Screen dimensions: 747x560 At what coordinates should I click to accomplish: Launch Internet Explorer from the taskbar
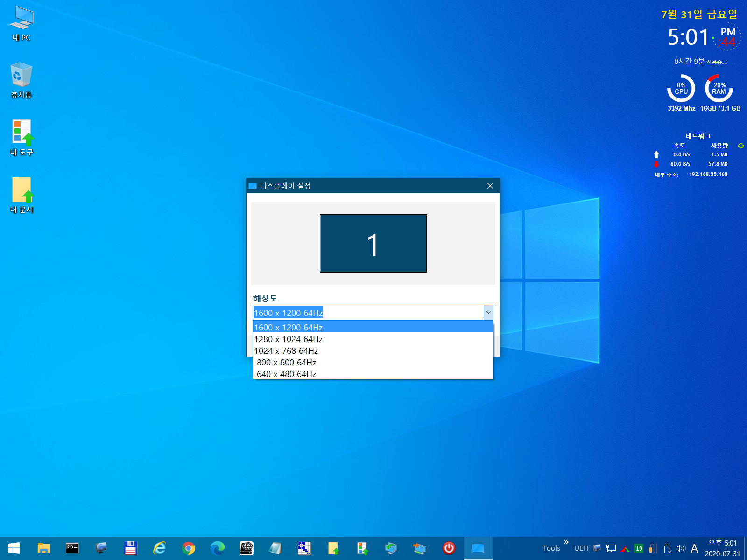(159, 548)
